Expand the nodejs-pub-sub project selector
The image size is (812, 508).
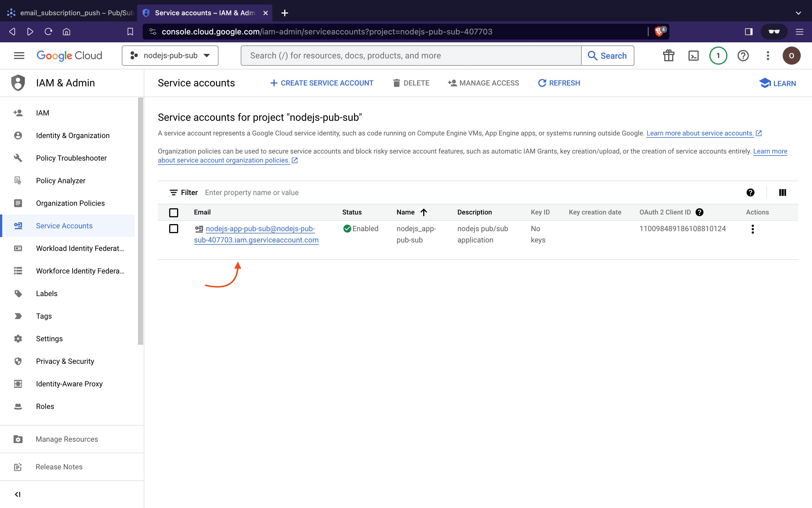(170, 55)
